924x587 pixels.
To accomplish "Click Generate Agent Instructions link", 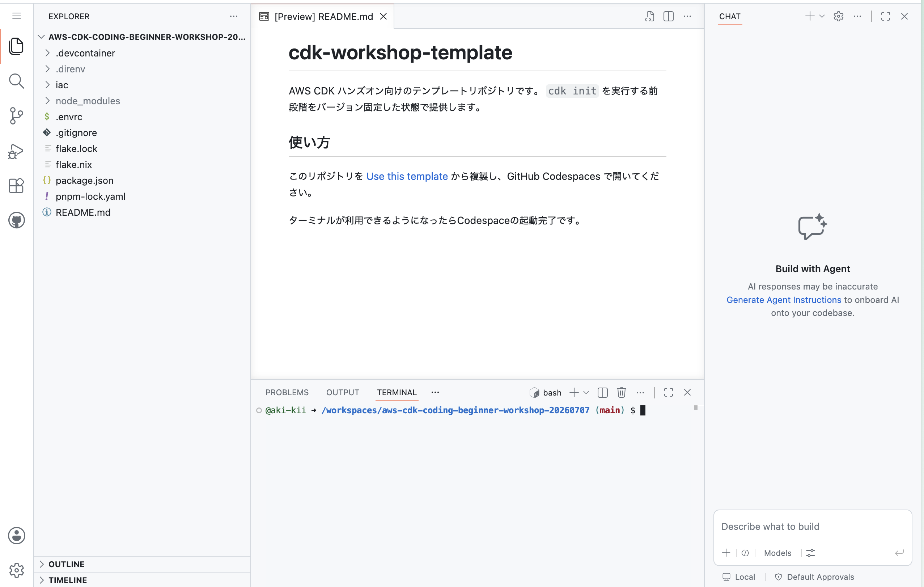I will [784, 300].
